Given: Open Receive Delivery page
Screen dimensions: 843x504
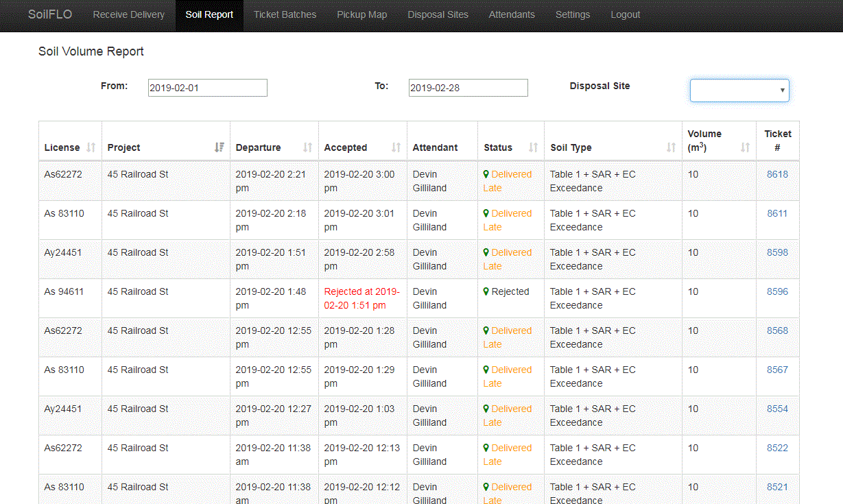Looking at the screenshot, I should coord(129,14).
